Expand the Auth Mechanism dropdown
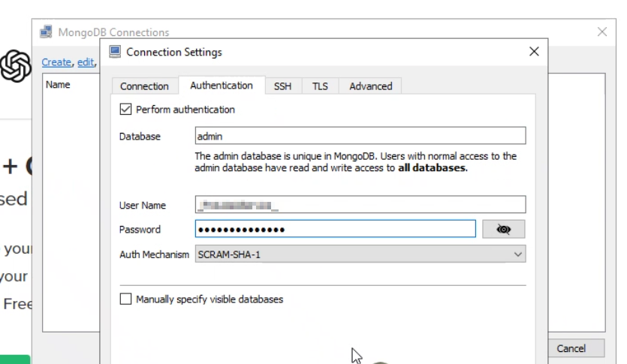The height and width of the screenshot is (364, 627). pyautogui.click(x=360, y=254)
